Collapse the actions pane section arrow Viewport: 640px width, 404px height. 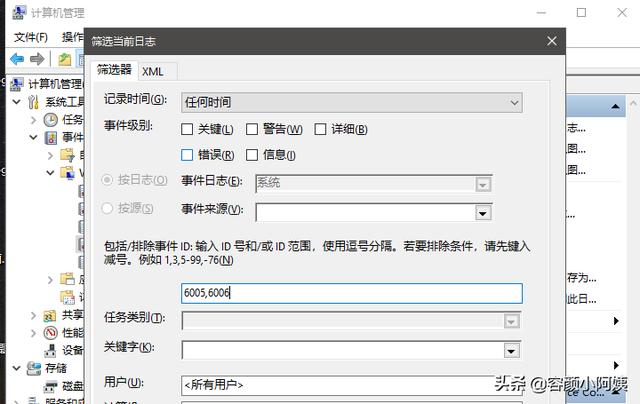(x=615, y=107)
